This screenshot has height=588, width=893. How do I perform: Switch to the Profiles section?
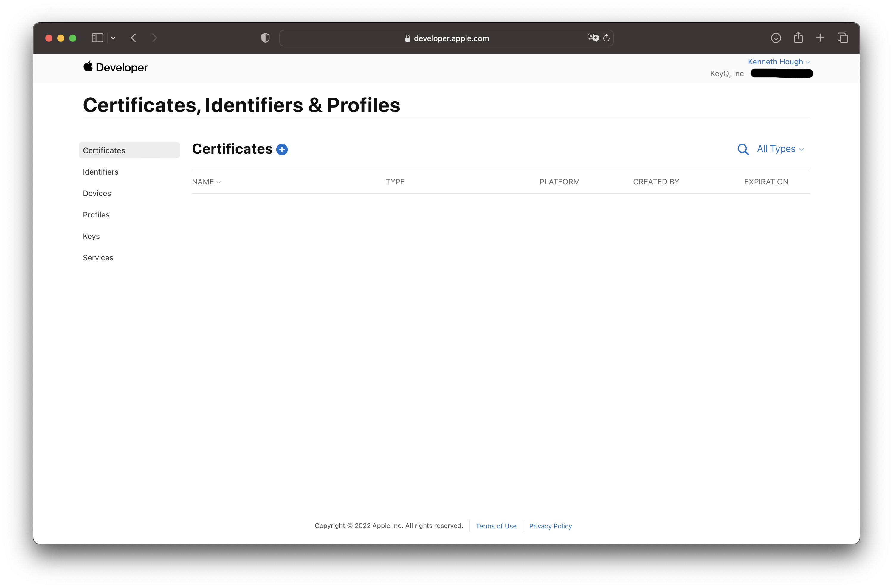coord(96,214)
